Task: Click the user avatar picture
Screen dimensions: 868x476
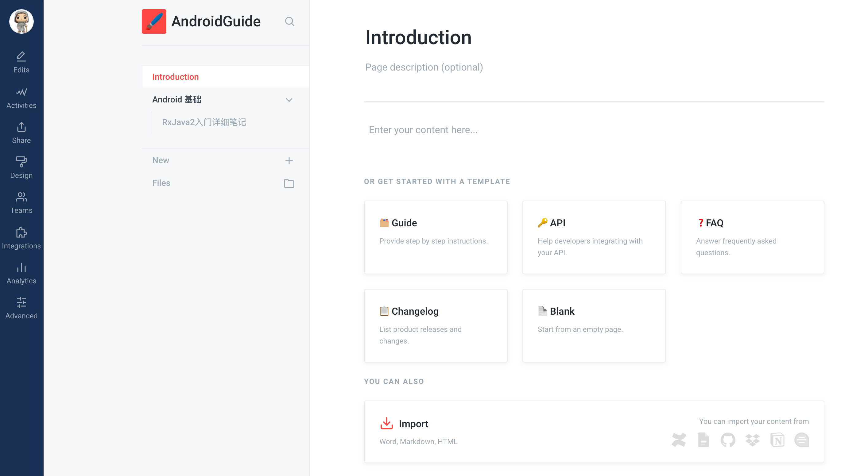Action: click(21, 21)
